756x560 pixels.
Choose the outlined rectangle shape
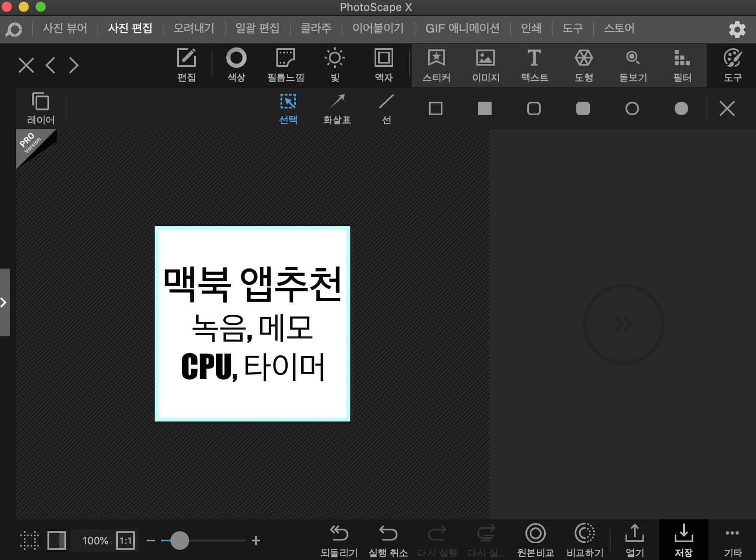point(436,108)
